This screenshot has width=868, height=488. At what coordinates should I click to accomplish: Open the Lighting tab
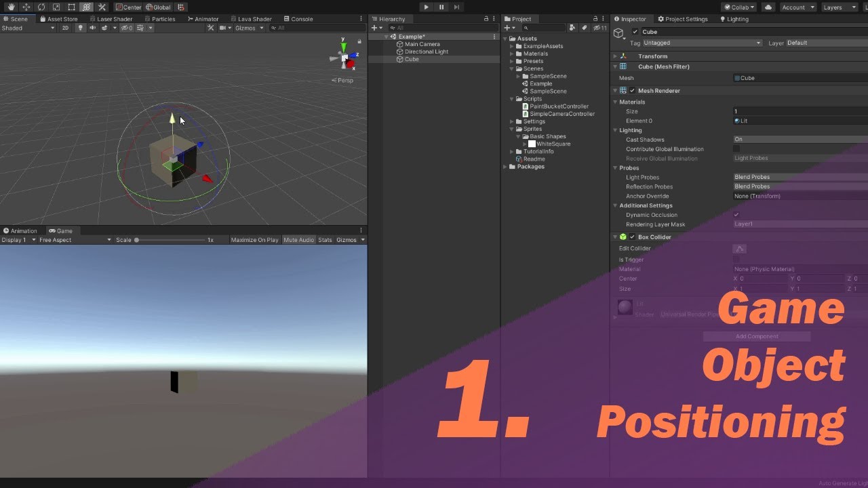[734, 19]
